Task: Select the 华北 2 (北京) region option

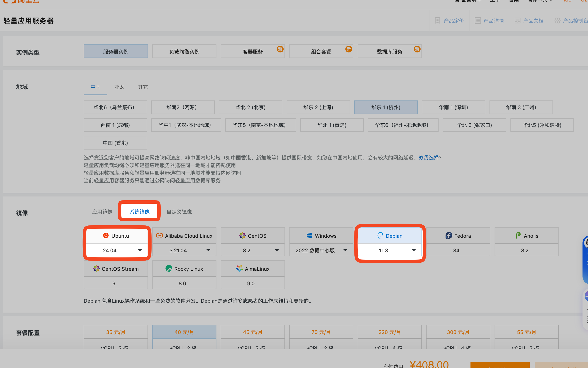Action: [x=250, y=107]
